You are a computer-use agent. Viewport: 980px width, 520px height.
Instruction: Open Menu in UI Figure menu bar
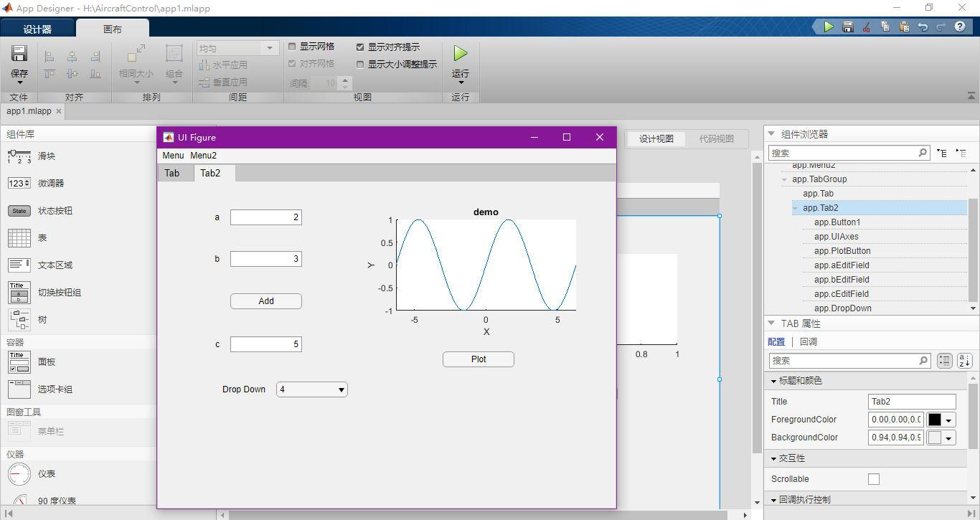click(x=173, y=156)
